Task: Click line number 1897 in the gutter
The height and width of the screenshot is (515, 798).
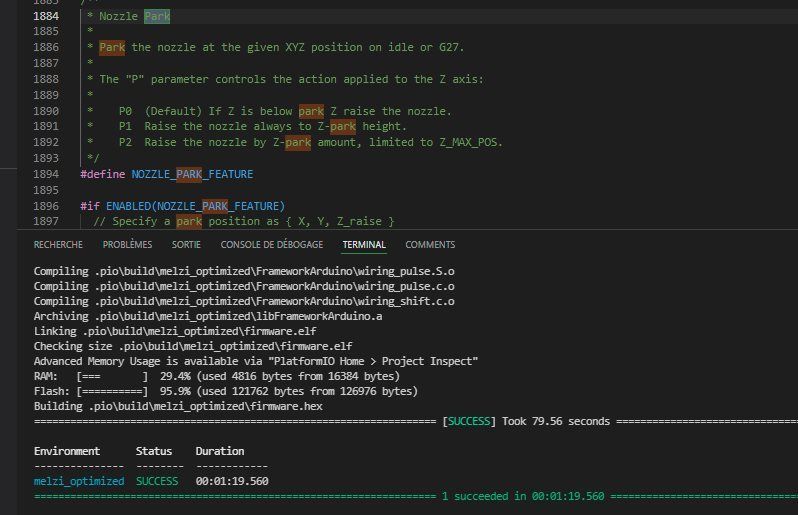Action: point(46,220)
